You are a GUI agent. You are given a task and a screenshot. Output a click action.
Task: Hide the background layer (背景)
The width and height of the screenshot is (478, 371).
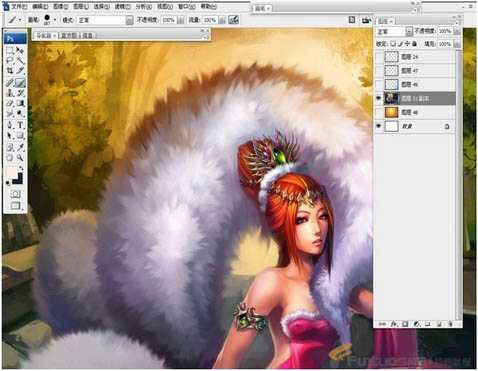click(x=378, y=126)
